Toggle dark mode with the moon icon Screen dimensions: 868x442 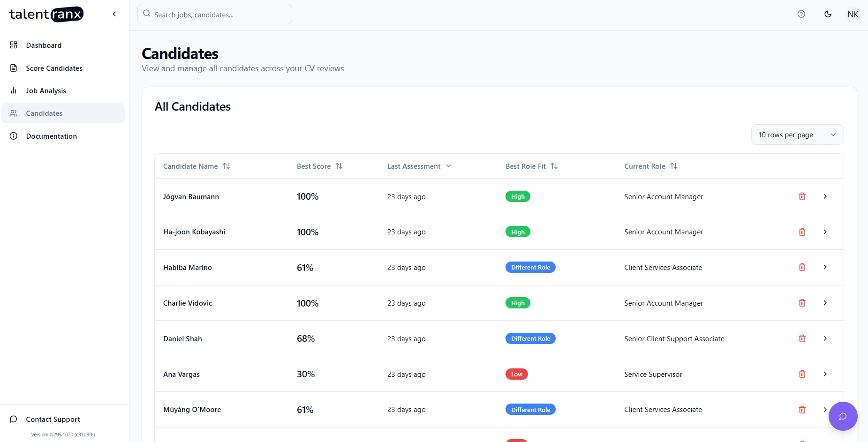pyautogui.click(x=828, y=14)
